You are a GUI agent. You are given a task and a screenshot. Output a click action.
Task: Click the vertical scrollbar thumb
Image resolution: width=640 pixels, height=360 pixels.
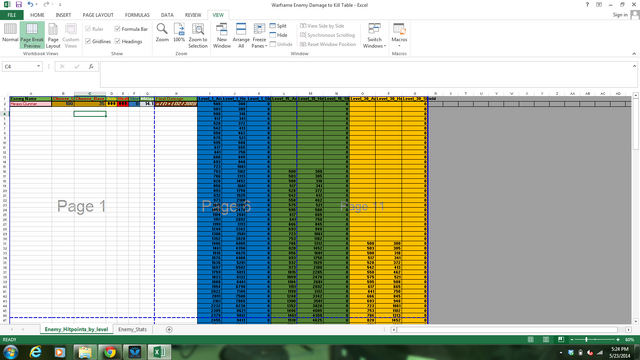636,124
